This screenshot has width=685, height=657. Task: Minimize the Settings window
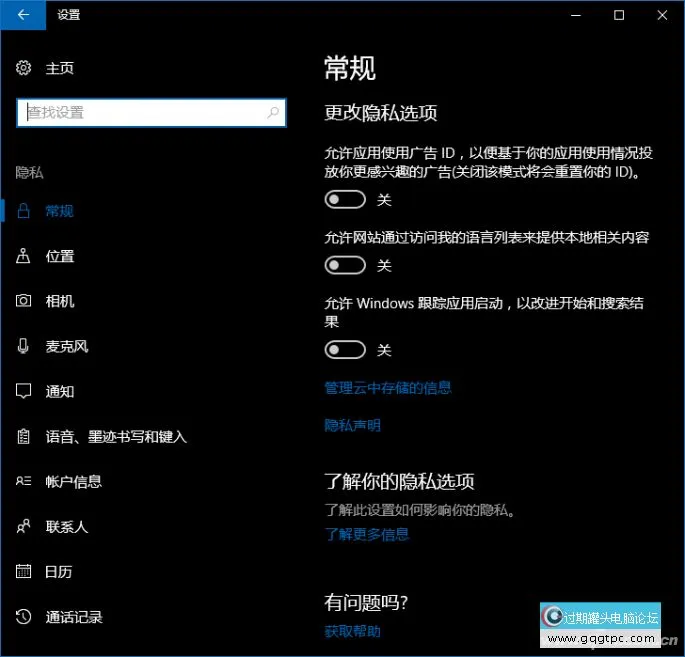(x=576, y=15)
